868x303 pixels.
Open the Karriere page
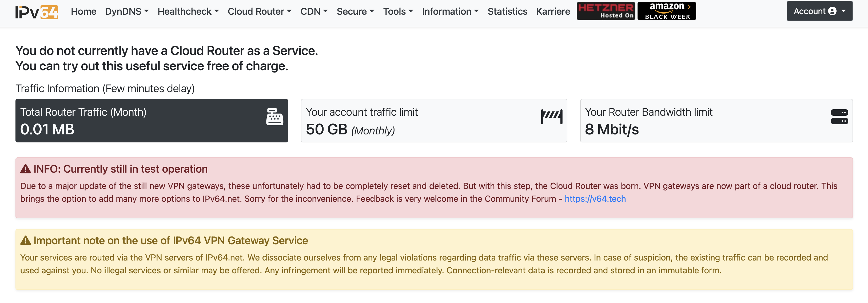[553, 11]
